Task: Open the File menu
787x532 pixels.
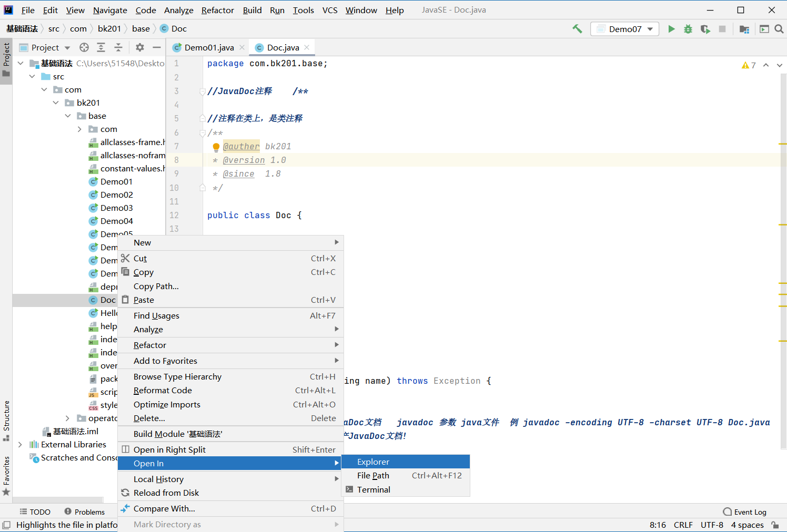Action: 28,10
